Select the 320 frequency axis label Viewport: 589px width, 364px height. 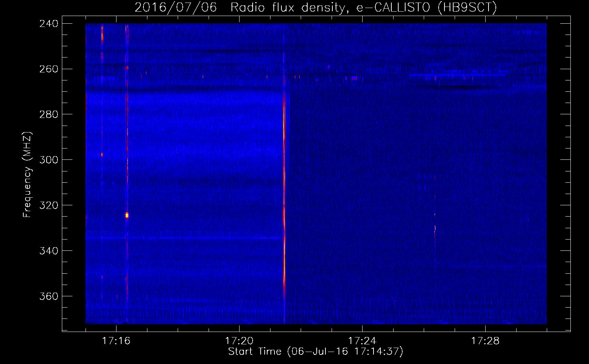pos(49,206)
